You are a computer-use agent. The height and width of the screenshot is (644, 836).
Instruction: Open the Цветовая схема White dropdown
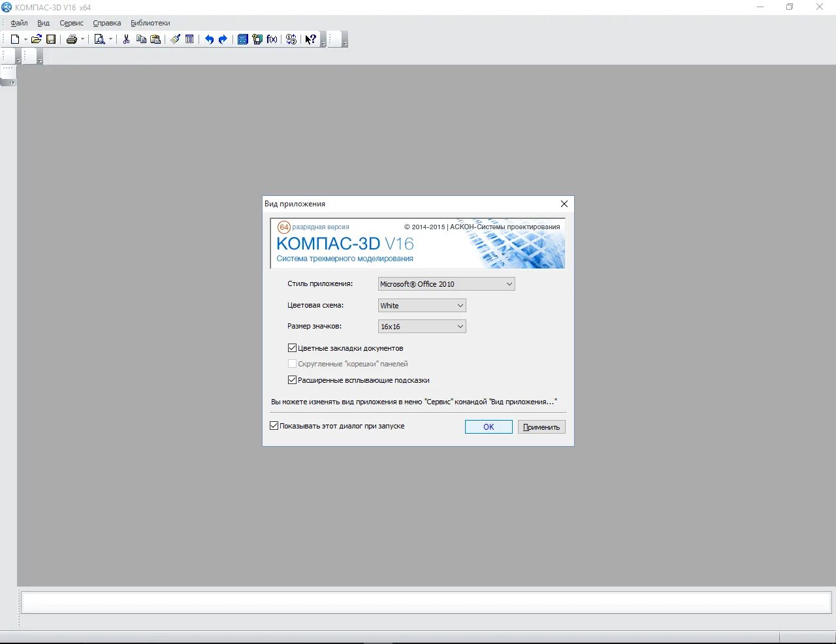[x=422, y=306]
